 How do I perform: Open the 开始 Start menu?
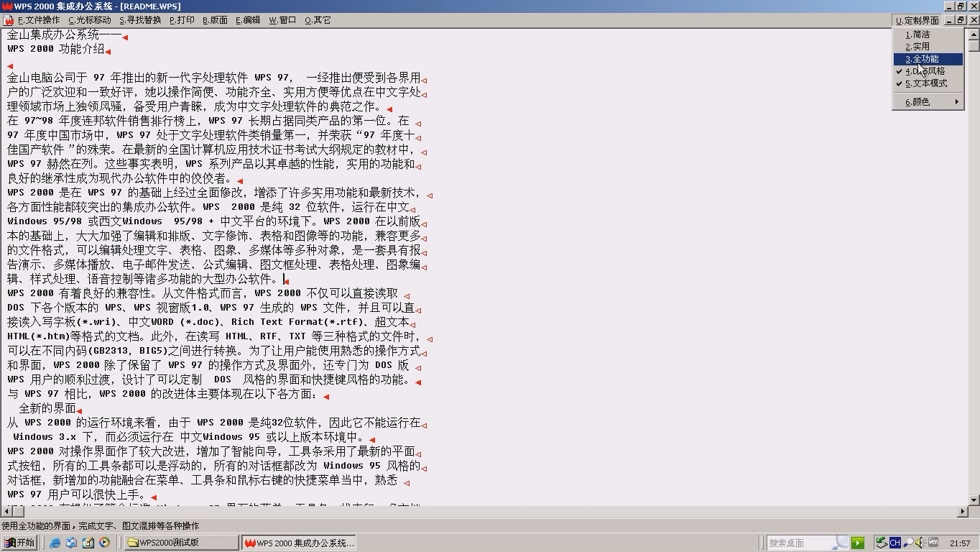point(19,543)
